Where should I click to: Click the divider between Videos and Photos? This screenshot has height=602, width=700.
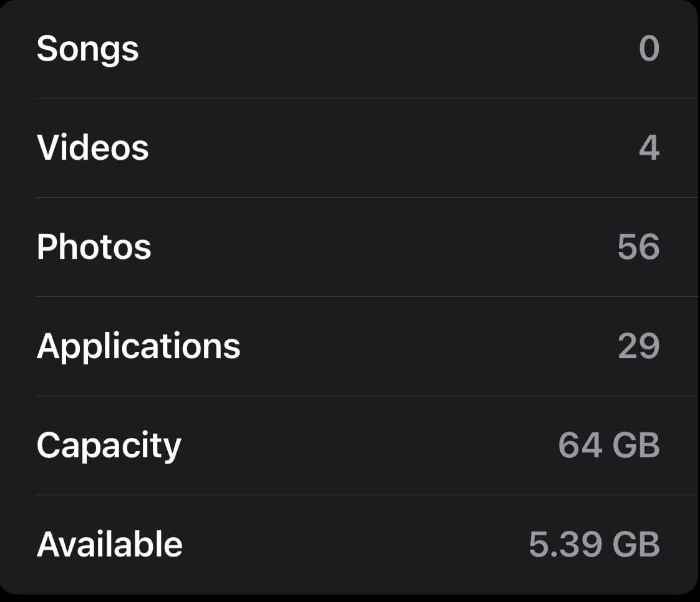(367, 197)
